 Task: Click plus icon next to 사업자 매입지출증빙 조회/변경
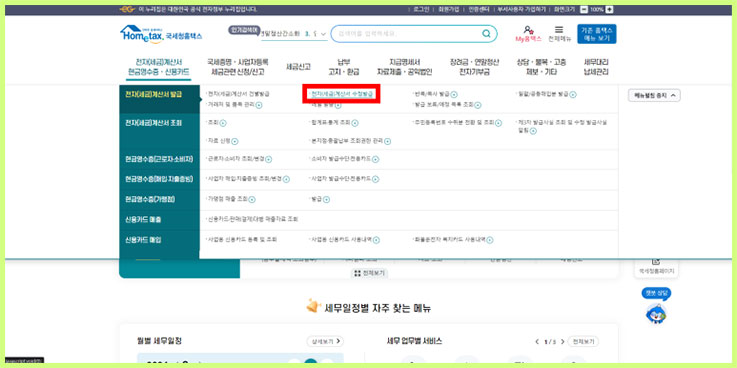click(x=286, y=180)
